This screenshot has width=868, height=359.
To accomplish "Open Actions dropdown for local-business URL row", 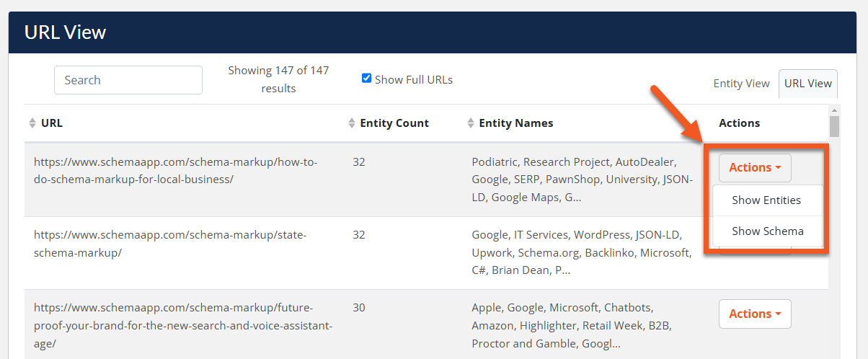I will tap(755, 167).
